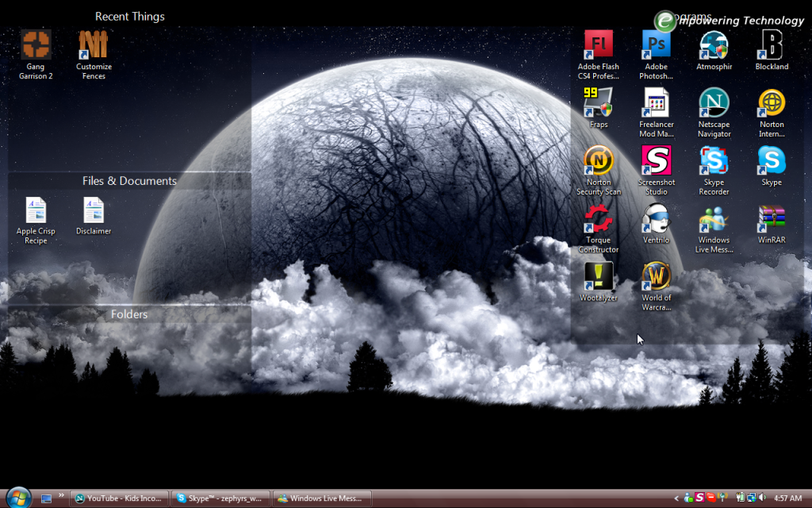This screenshot has height=508, width=812.
Task: Open the Atmosphir shortcut
Action: click(x=714, y=50)
